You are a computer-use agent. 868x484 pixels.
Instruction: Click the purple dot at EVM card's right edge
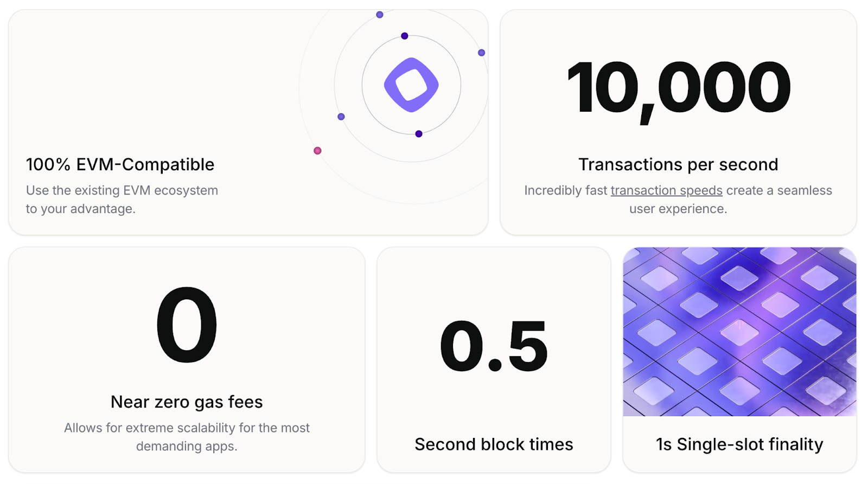coord(481,53)
